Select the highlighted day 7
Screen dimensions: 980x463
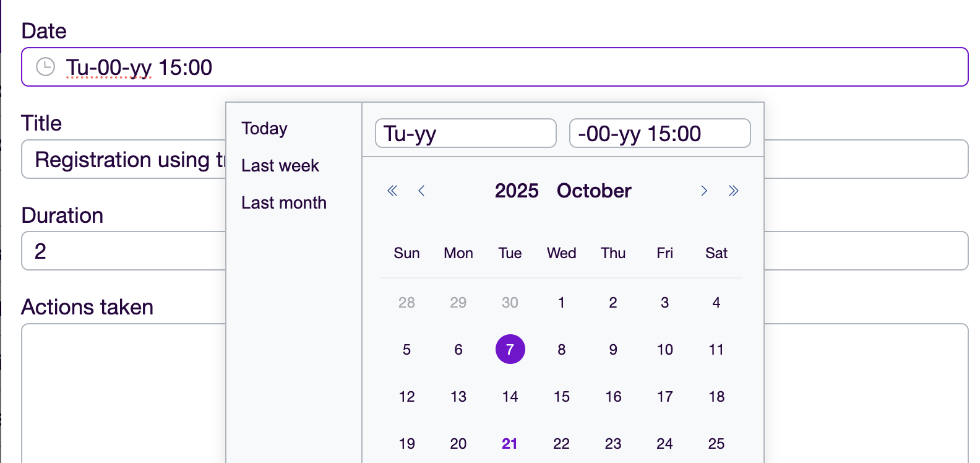510,350
